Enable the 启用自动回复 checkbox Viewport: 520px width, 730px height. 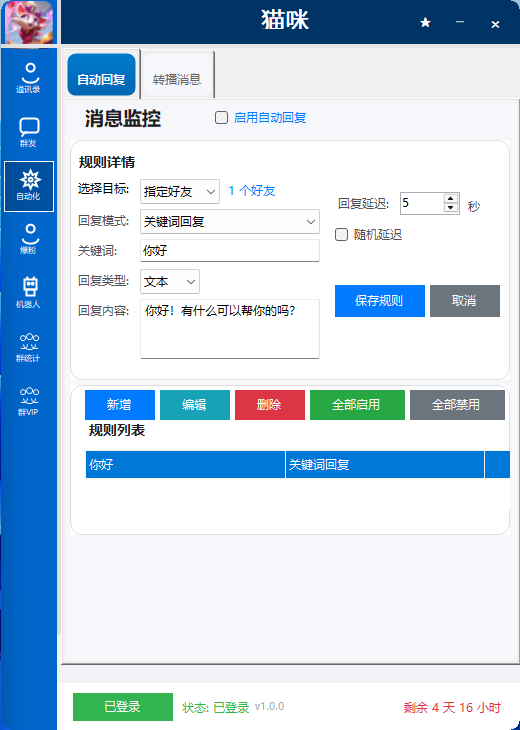tap(221, 117)
